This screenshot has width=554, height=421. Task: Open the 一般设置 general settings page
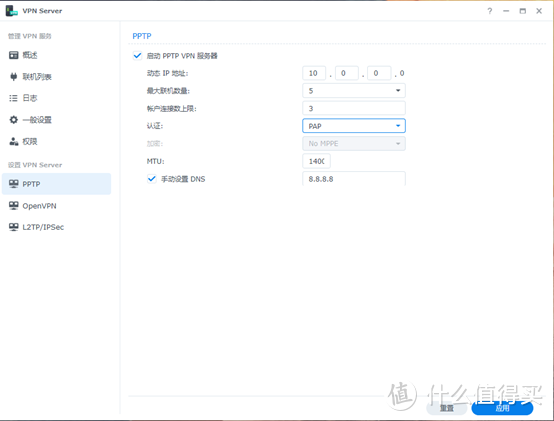[x=57, y=120]
